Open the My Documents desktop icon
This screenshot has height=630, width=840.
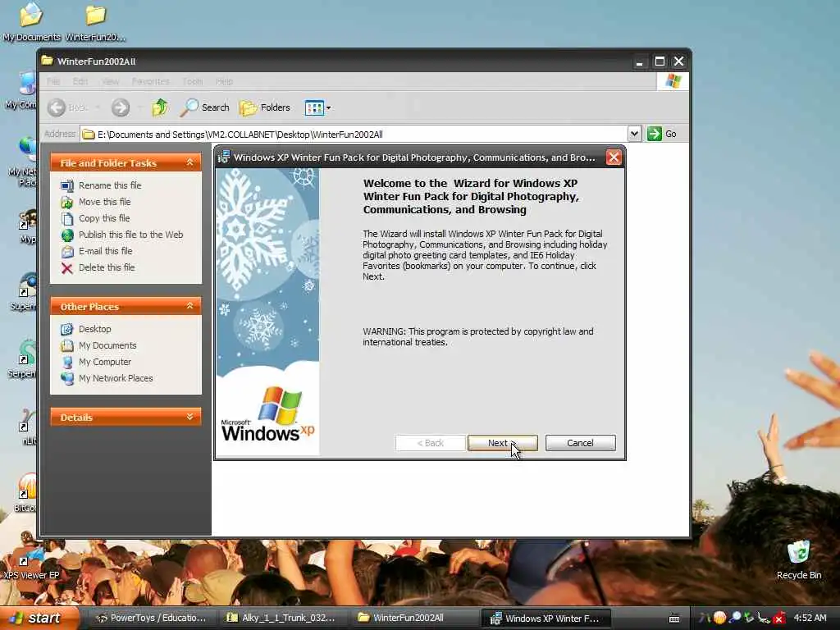pos(32,22)
